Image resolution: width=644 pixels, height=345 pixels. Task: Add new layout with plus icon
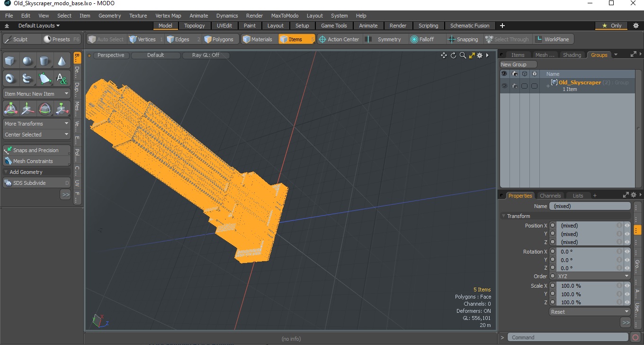(502, 26)
